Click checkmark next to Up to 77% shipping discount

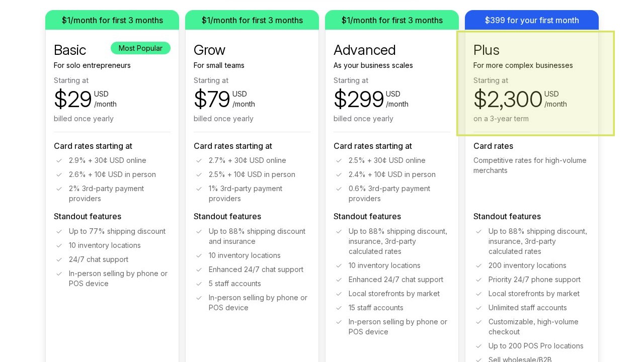click(59, 231)
